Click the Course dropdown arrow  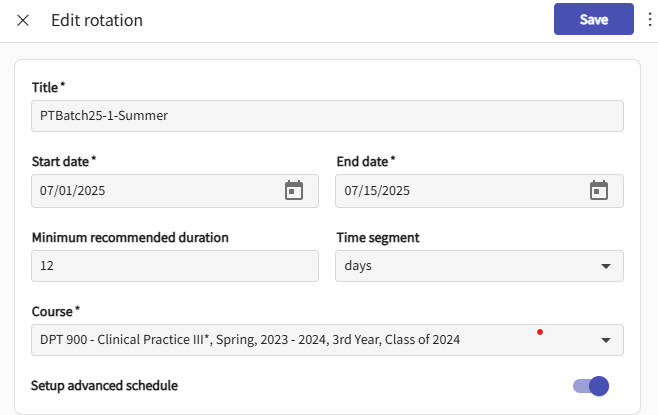pyautogui.click(x=605, y=340)
